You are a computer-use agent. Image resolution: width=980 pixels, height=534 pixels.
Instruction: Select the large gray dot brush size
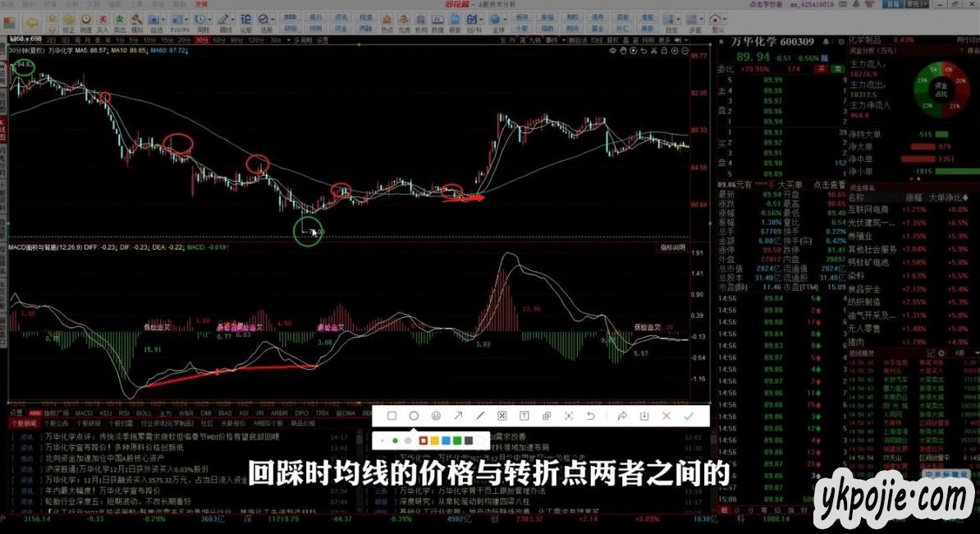point(408,441)
